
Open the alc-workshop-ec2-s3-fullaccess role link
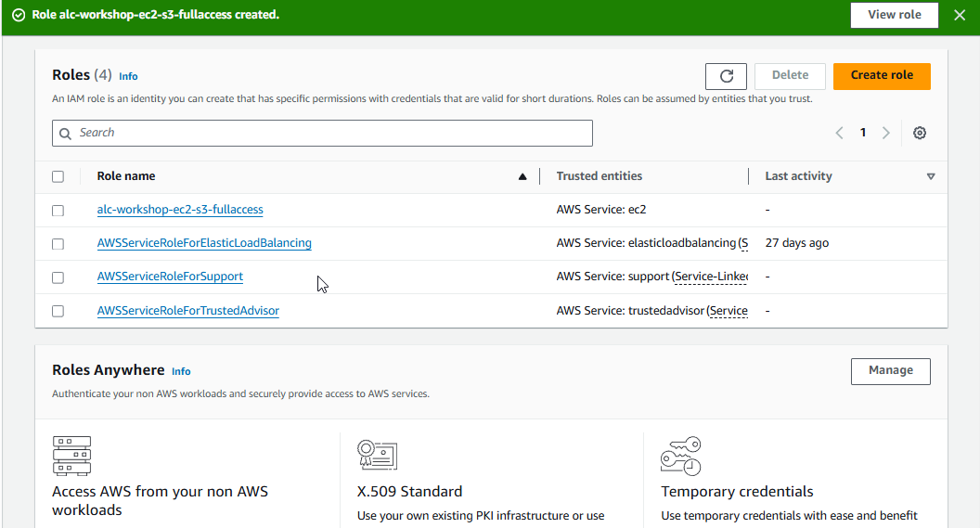coord(180,210)
